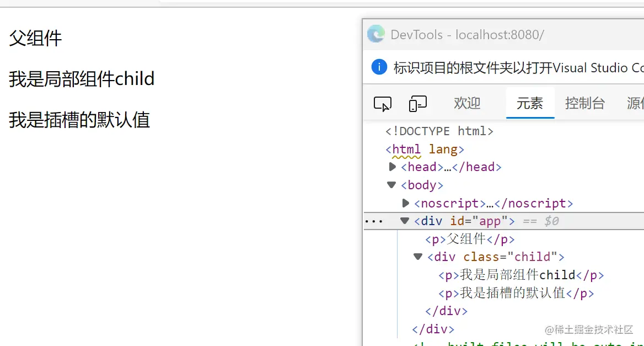This screenshot has width=644, height=346.
Task: Expand the head element node
Action: (x=392, y=167)
